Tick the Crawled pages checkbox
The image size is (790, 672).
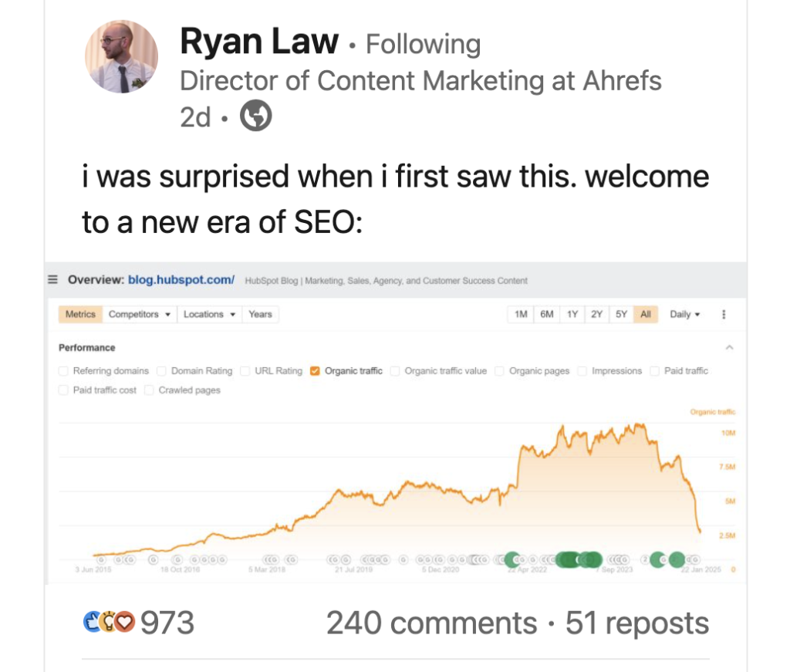[x=150, y=390]
